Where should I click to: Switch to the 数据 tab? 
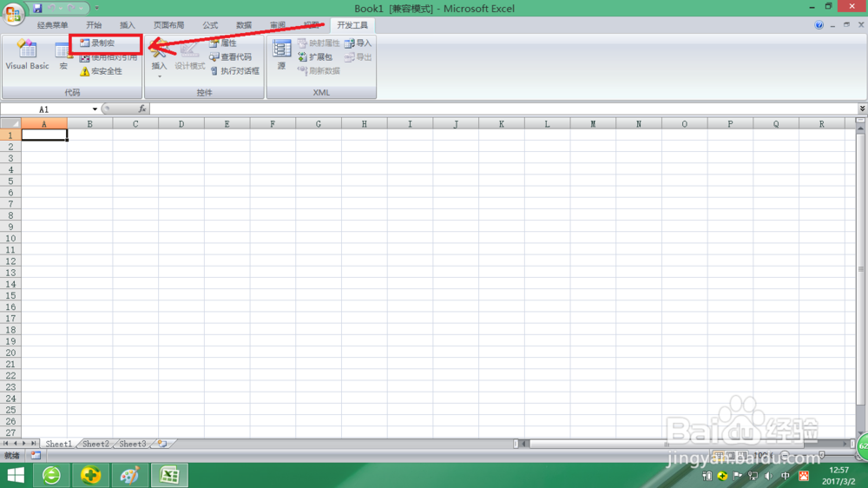(x=244, y=25)
